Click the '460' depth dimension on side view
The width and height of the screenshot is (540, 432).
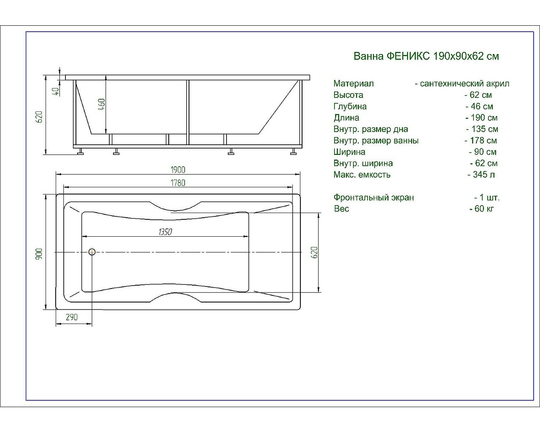(102, 104)
